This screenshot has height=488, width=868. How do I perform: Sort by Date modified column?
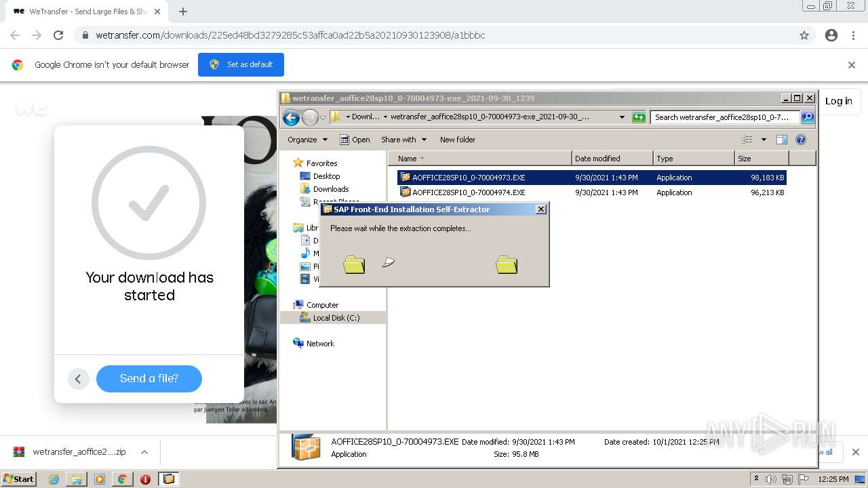point(613,159)
